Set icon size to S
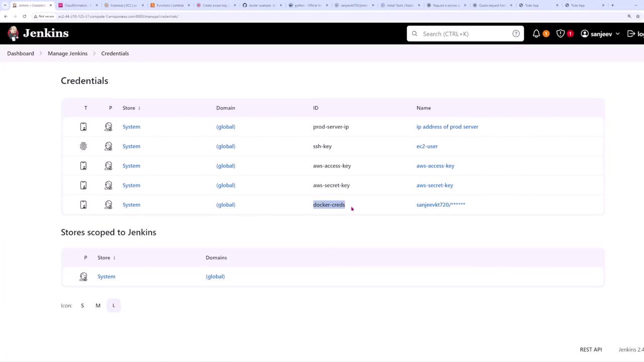Screen dimensions: 644x362 click(x=83, y=306)
